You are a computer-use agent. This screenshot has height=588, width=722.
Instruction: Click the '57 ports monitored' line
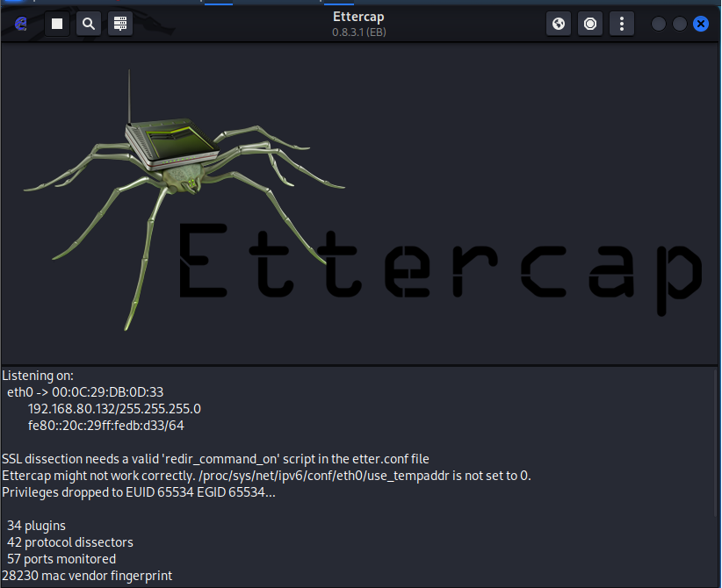pos(61,558)
